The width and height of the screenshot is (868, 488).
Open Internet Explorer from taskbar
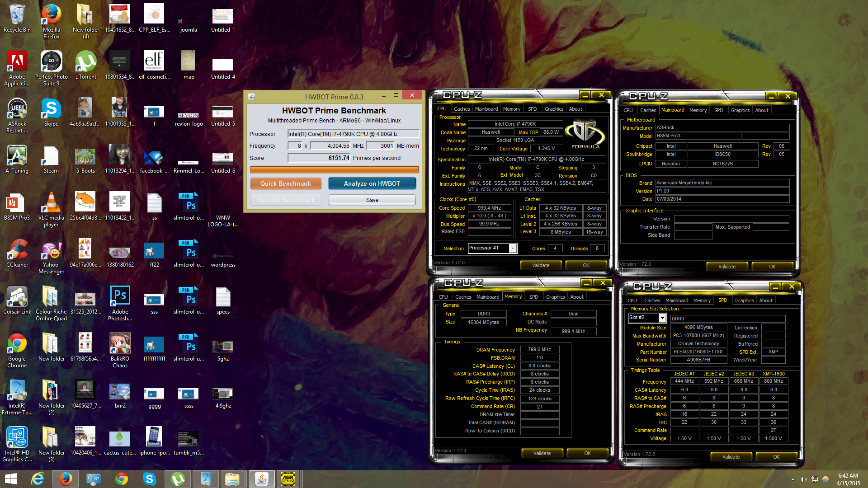pos(38,479)
